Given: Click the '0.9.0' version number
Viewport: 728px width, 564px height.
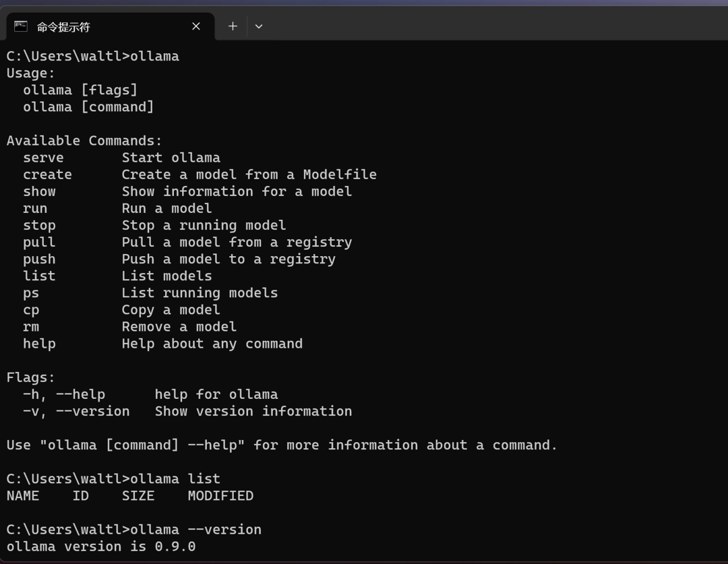Looking at the screenshot, I should tap(175, 546).
